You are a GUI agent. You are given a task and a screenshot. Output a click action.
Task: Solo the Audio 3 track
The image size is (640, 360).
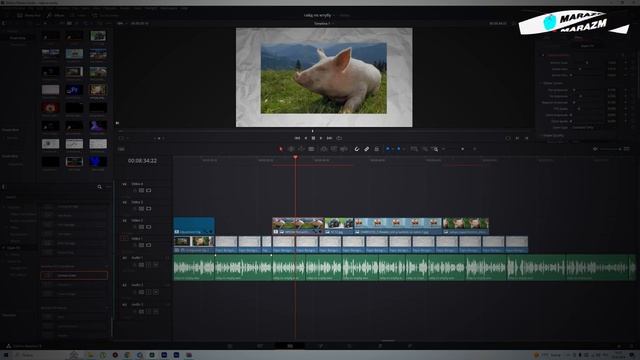[x=149, y=311]
